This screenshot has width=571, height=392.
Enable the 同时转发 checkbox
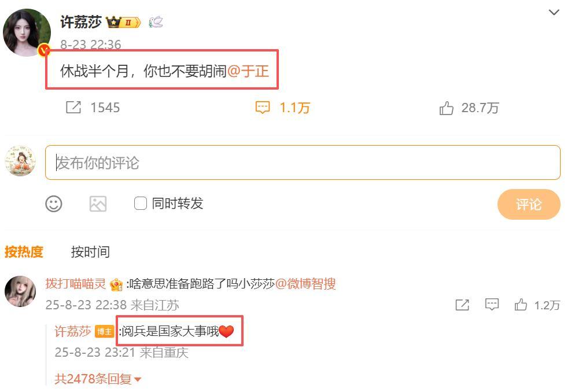point(140,204)
